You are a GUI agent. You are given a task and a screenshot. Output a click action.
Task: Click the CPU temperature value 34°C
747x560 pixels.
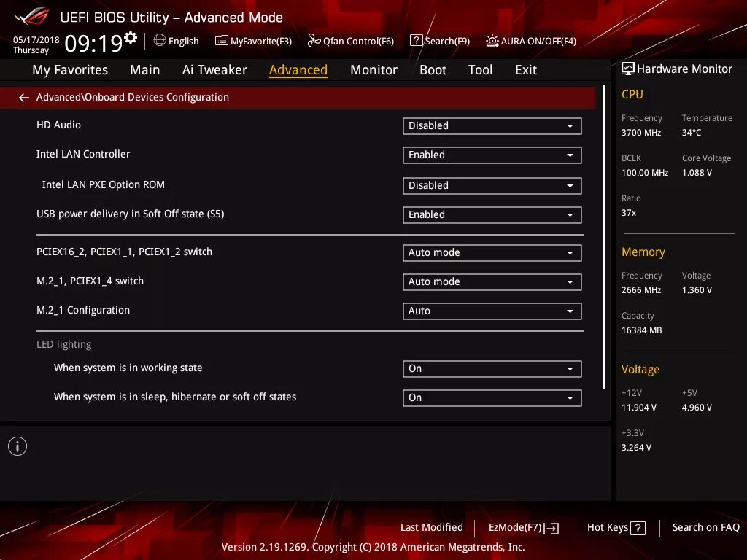(692, 133)
